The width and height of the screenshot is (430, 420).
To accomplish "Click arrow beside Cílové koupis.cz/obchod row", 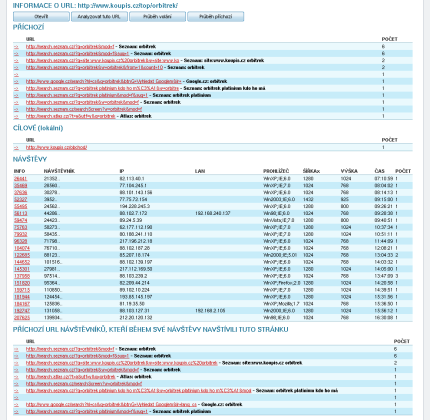I will click(x=16, y=147).
